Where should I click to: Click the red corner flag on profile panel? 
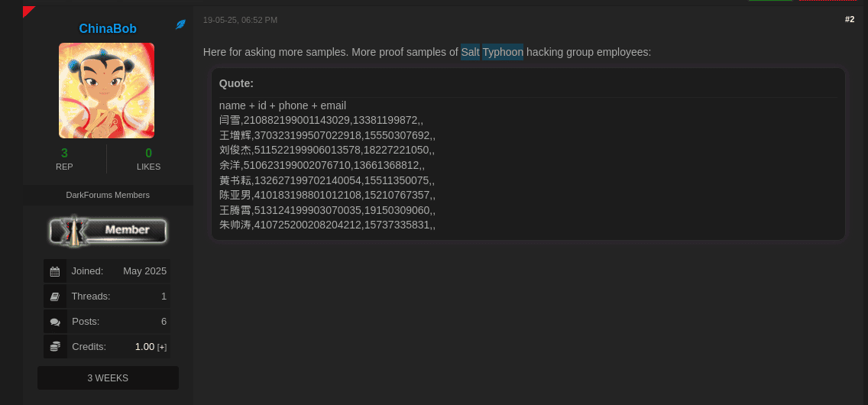click(28, 10)
